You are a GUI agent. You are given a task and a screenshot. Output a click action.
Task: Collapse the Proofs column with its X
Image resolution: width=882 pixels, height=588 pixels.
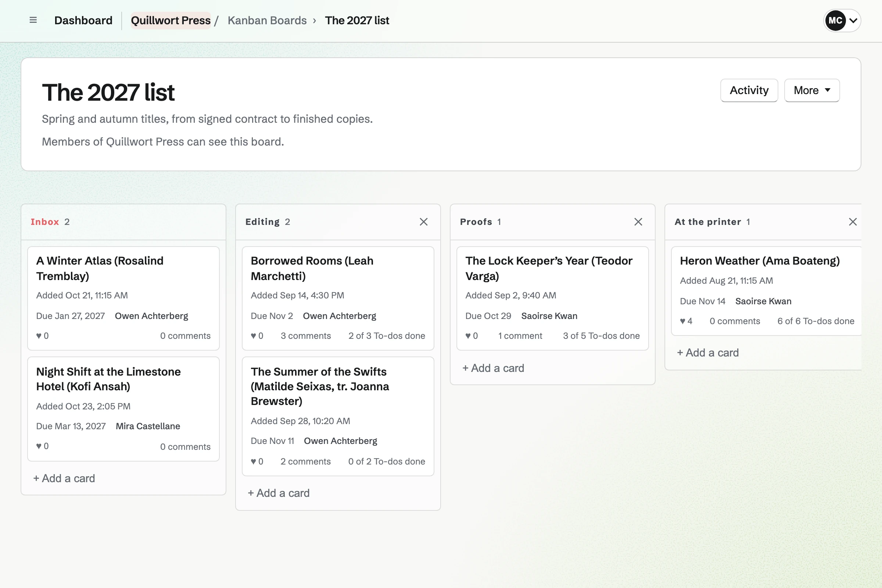[x=638, y=222]
